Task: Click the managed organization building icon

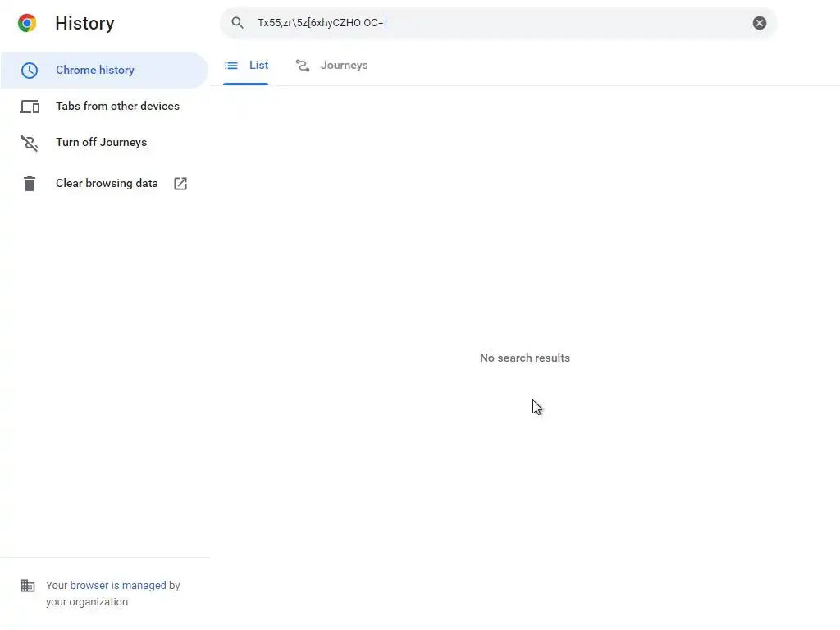Action: (28, 586)
